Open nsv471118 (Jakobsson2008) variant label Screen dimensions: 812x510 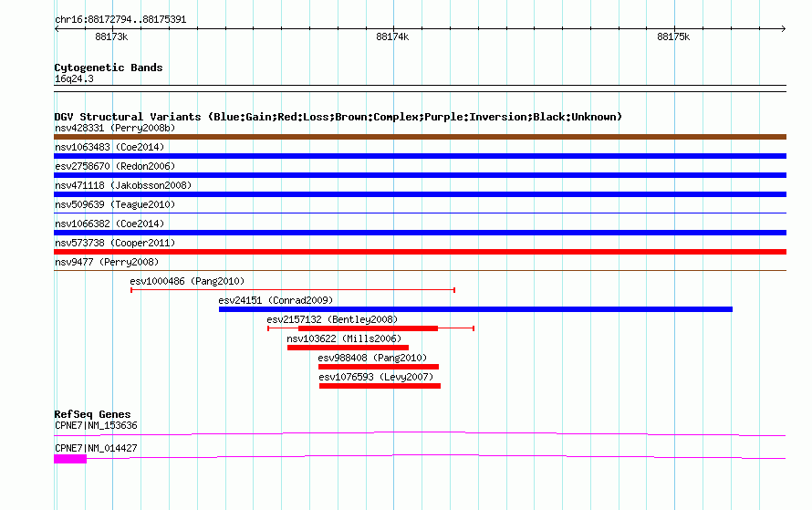click(123, 185)
